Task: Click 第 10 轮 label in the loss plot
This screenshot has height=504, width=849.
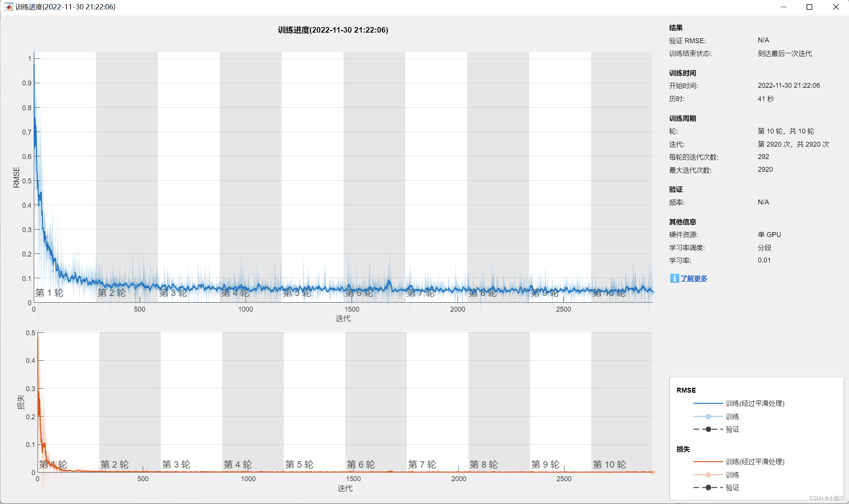Action: click(609, 465)
